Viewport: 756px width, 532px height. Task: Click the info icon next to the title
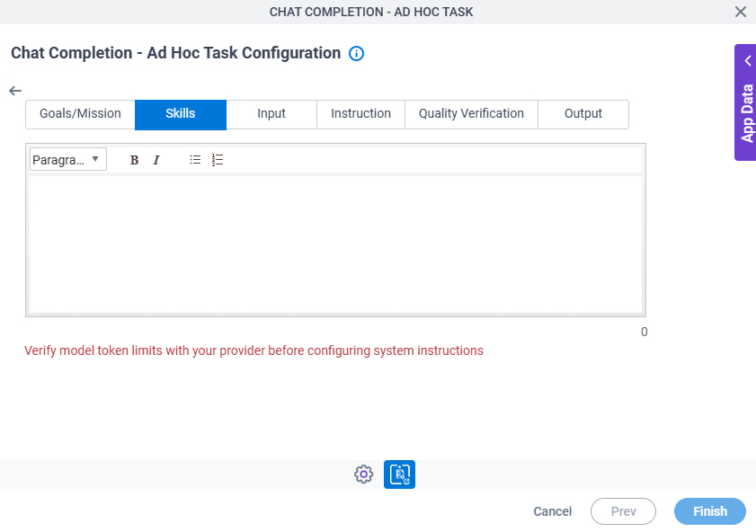(356, 54)
